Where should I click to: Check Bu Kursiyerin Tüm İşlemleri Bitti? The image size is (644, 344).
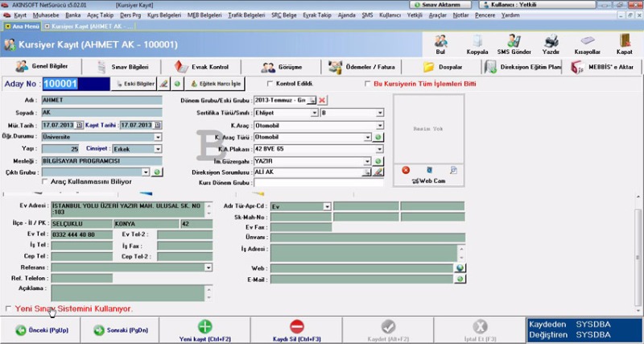[368, 83]
